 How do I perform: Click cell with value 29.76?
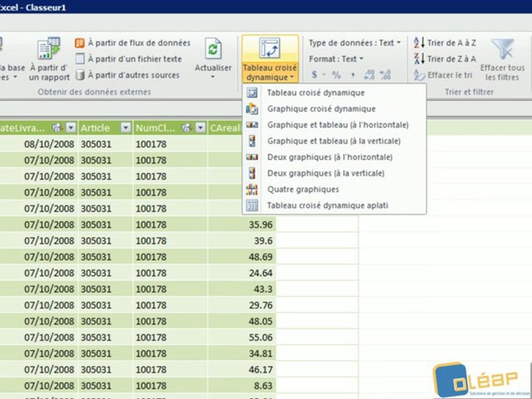pyautogui.click(x=242, y=305)
